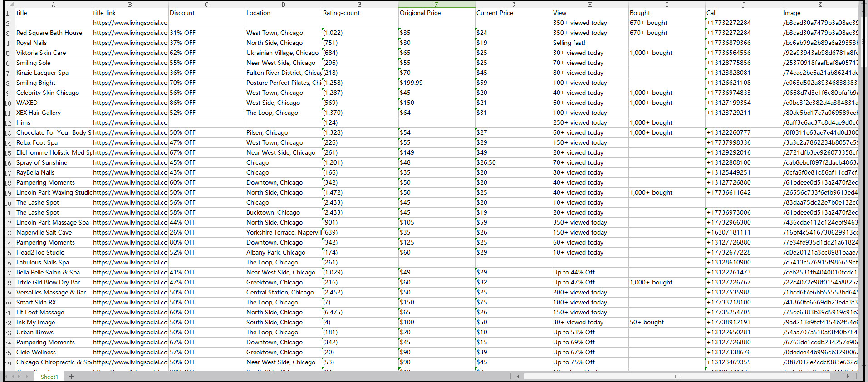
Task: Click the 'View' header cell
Action: (590, 13)
